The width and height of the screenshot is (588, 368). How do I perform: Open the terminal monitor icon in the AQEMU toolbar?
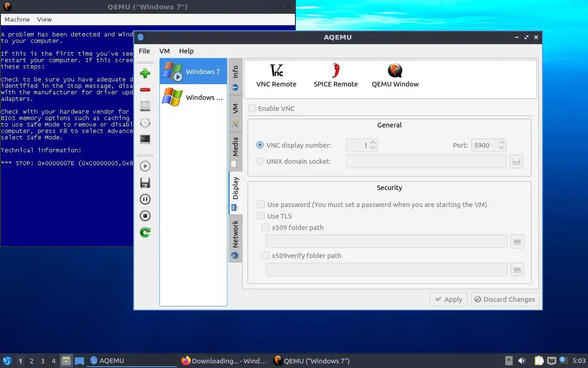[x=145, y=139]
